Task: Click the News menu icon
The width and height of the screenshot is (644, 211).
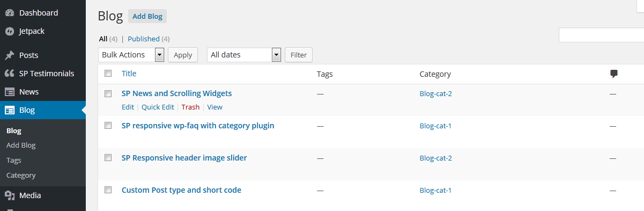Action: tap(9, 92)
